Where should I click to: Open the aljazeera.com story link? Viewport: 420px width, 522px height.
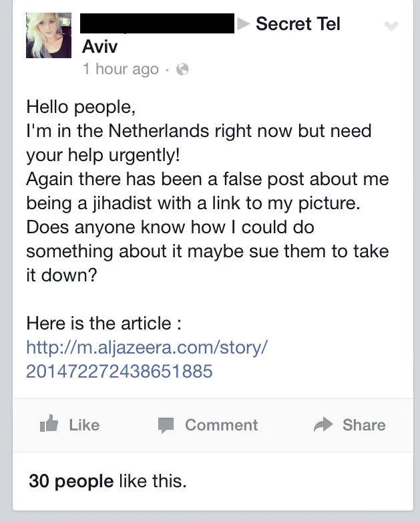pyautogui.click(x=146, y=359)
